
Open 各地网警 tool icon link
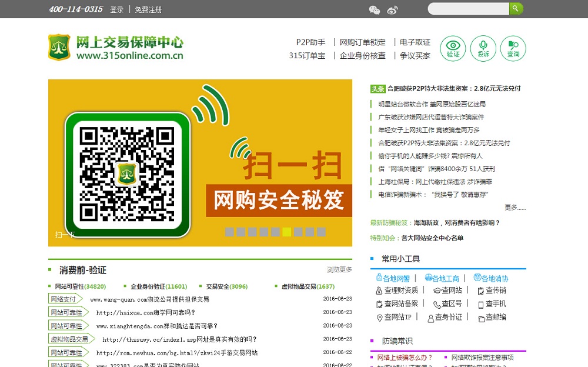[393, 278]
